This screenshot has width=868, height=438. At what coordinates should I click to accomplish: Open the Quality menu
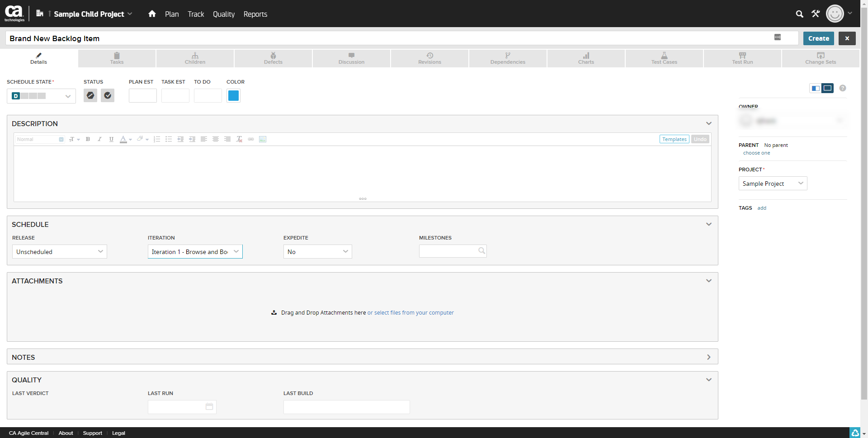(223, 14)
